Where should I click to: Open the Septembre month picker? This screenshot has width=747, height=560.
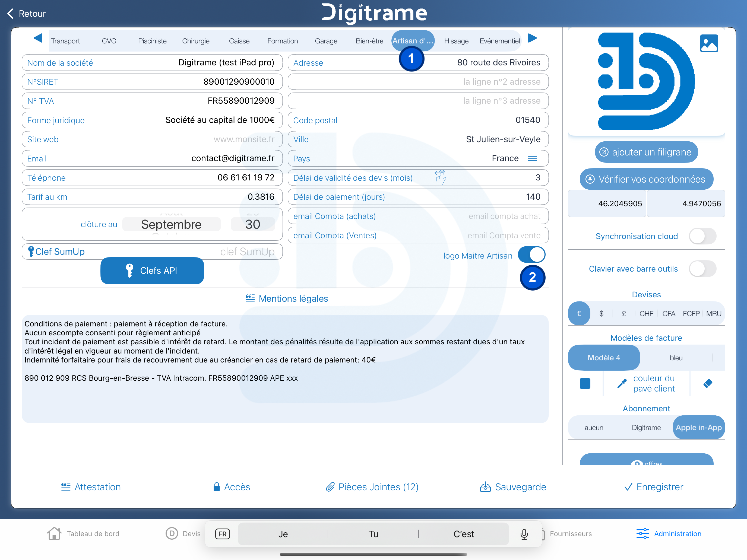171,224
